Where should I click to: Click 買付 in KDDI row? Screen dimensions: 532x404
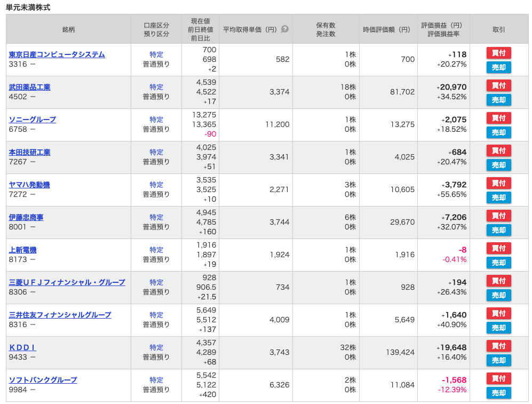tap(499, 346)
